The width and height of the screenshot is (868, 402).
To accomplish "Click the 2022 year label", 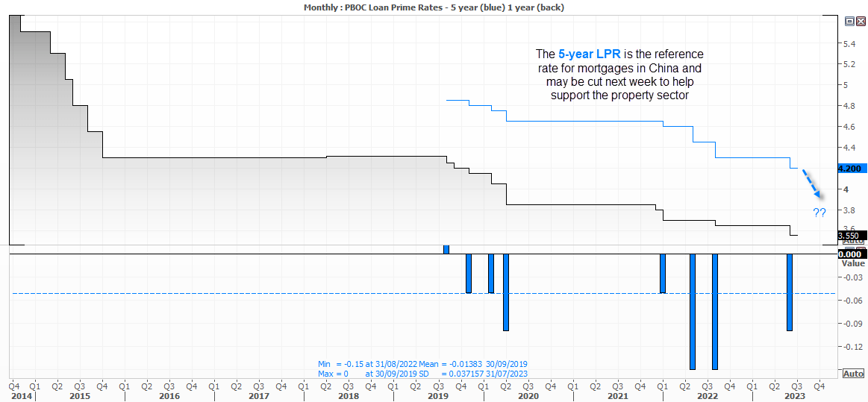I will [x=708, y=397].
